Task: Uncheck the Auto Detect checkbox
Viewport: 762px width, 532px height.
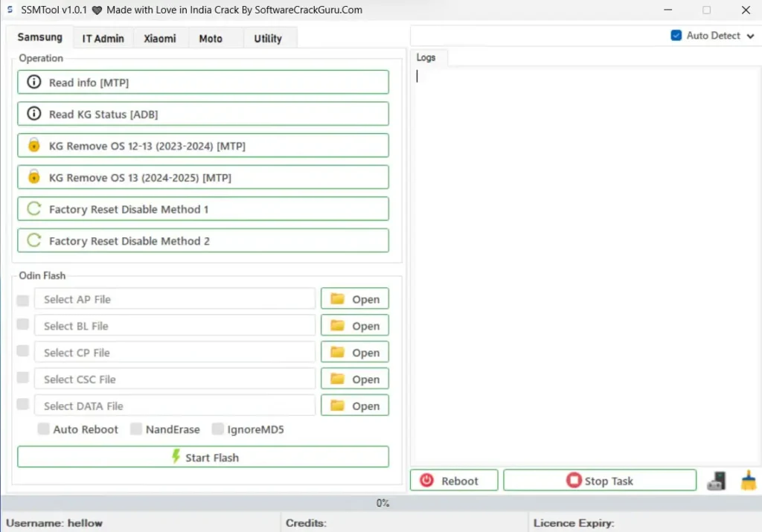Action: [676, 36]
